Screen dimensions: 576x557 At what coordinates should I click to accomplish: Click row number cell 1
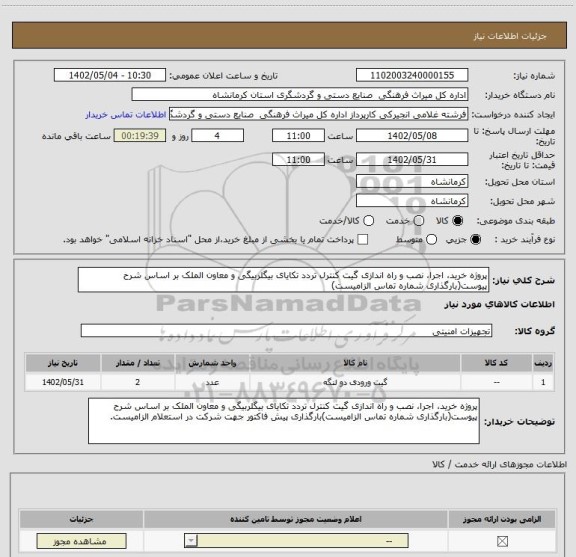point(543,382)
